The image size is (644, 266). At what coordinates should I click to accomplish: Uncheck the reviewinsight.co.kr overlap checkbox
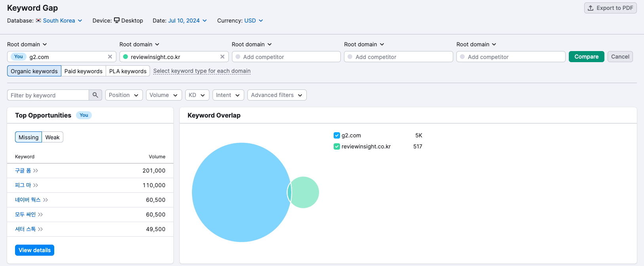(x=337, y=146)
